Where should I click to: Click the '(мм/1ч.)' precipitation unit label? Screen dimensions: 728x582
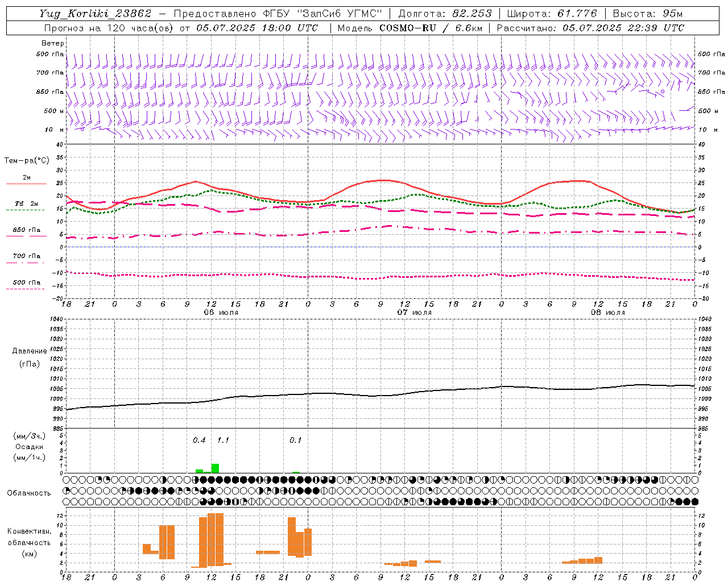click(x=29, y=458)
